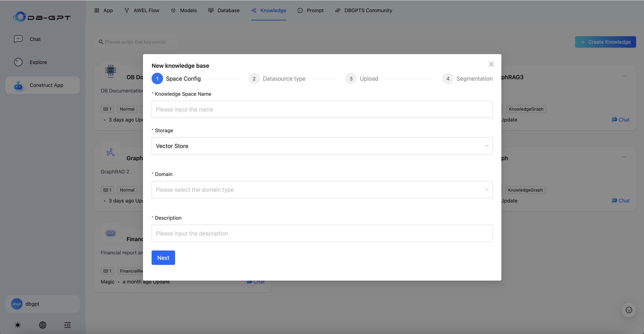This screenshot has width=644, height=334.
Task: Focus the Description input field
Action: point(322,233)
